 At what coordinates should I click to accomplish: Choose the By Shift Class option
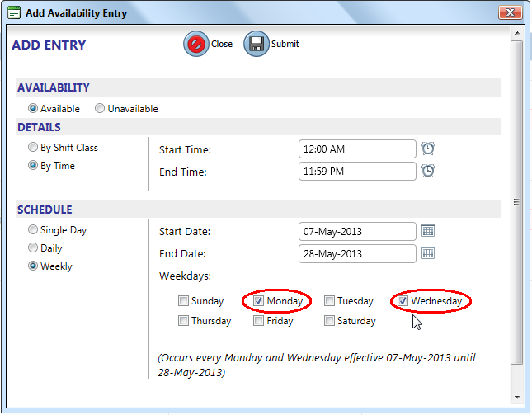(33, 148)
